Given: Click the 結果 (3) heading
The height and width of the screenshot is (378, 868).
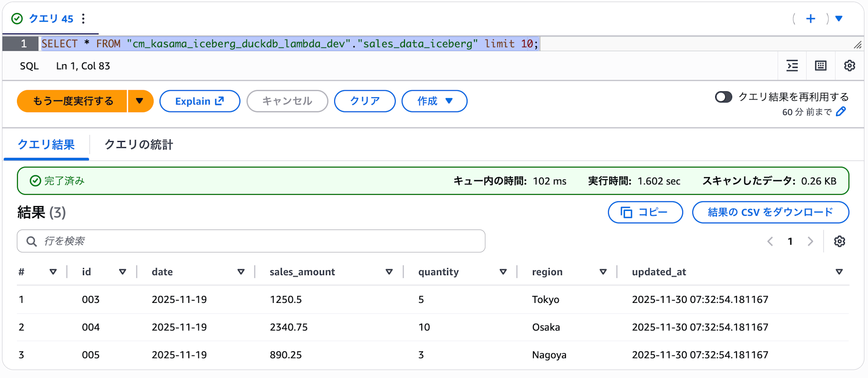Looking at the screenshot, I should point(42,213).
